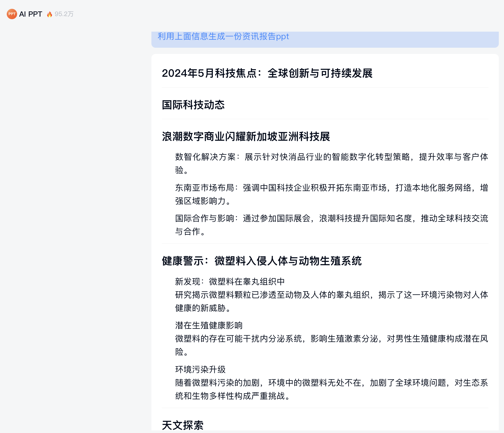Click the blue prompt message '利用上面信息生成一份资讯报告ppt'
The image size is (504, 433).
coord(223,36)
